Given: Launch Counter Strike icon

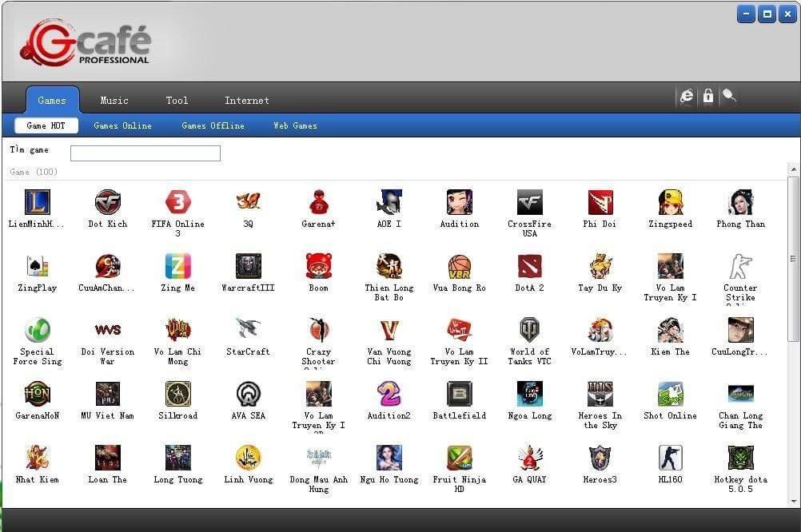Looking at the screenshot, I should click(x=741, y=266).
